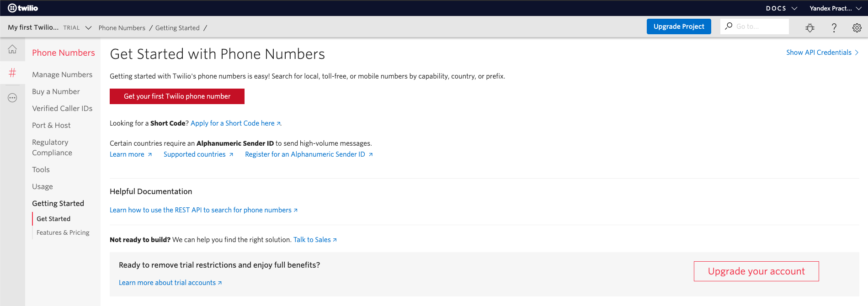Go to Manage Numbers

62,74
